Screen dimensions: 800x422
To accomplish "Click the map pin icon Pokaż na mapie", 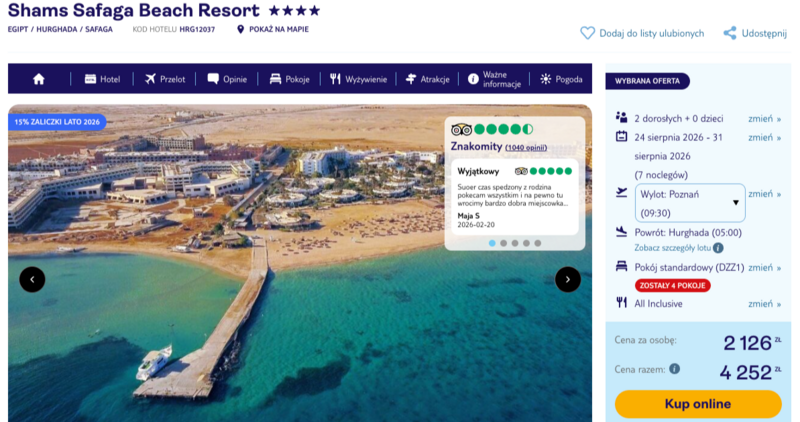I will point(240,30).
